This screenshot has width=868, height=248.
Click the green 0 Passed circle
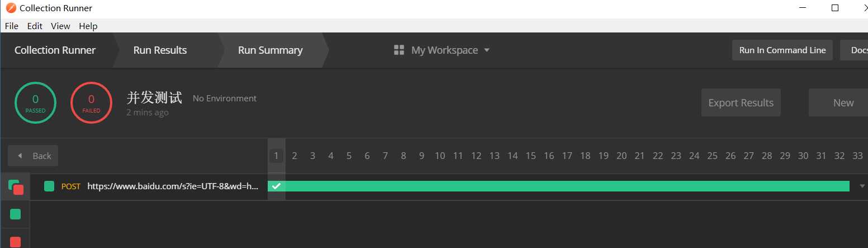click(35, 102)
